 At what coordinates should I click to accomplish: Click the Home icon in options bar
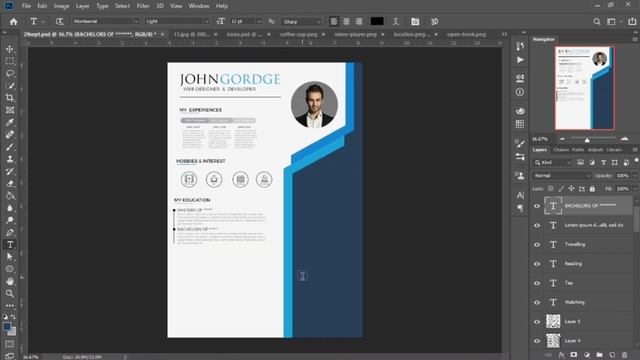(x=13, y=22)
